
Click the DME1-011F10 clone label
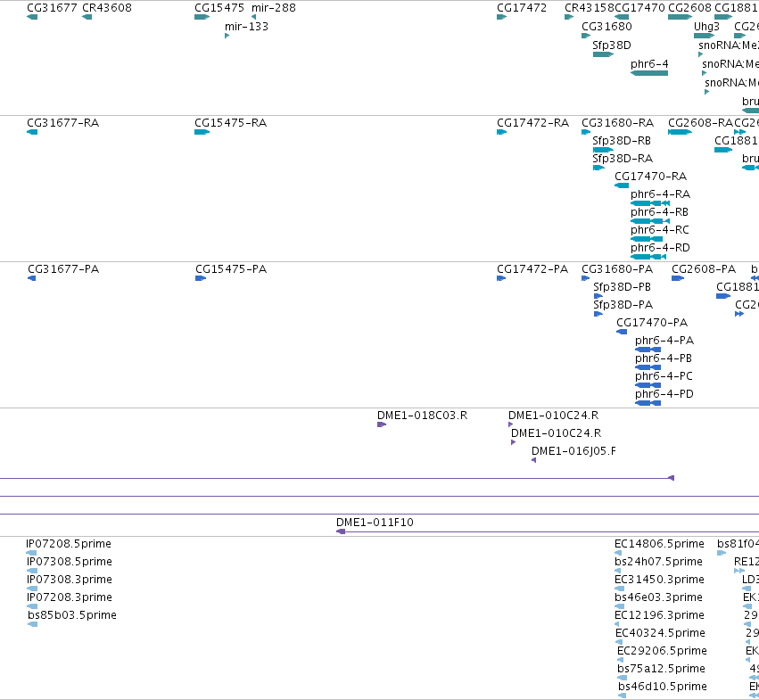[375, 523]
